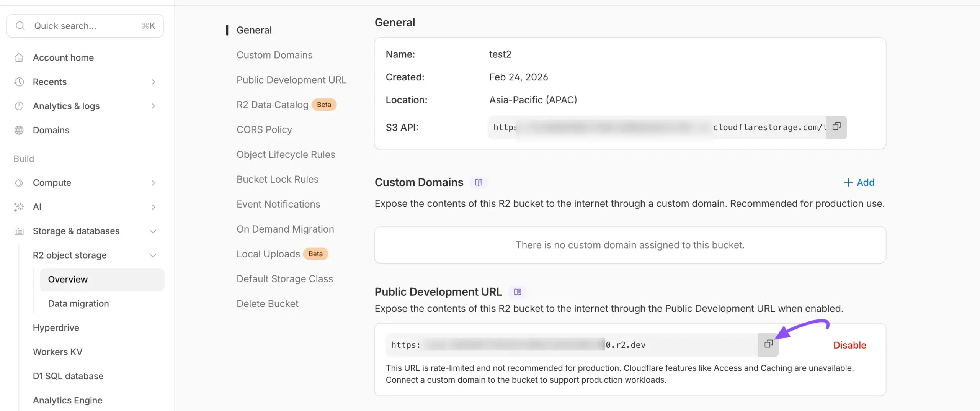Click the Quick search magnifier icon
This screenshot has height=411, width=980.
click(20, 26)
